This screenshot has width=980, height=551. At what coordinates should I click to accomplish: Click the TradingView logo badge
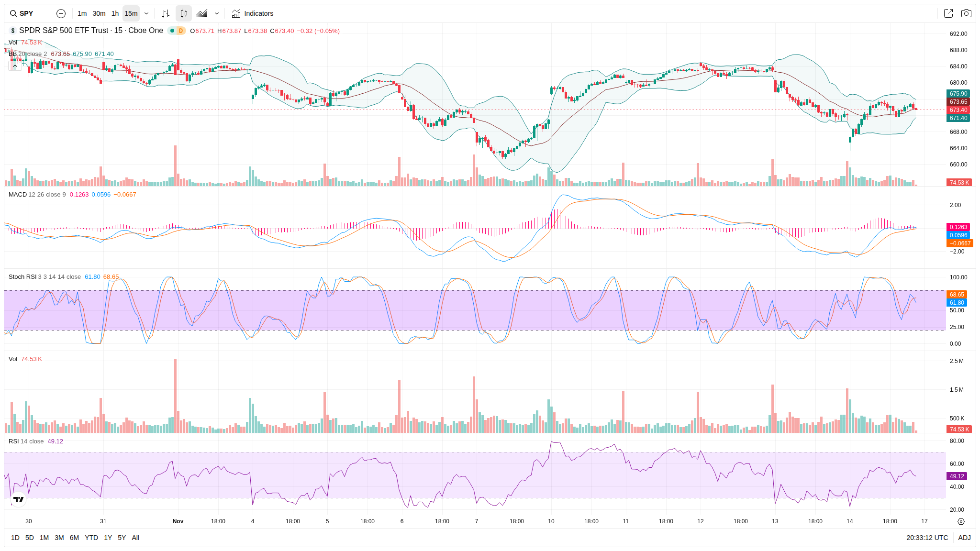click(18, 499)
